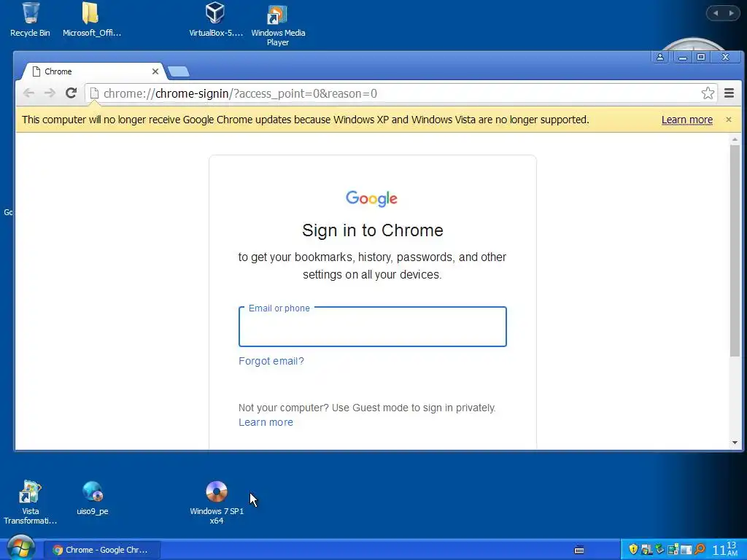The width and height of the screenshot is (747, 560).
Task: Open the Forgot email? link
Action: [271, 361]
